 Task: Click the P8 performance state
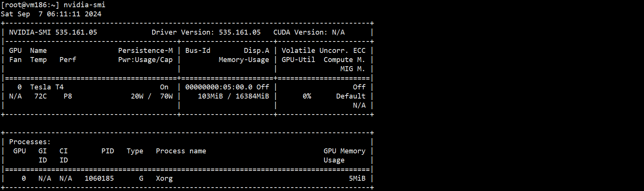(x=68, y=96)
